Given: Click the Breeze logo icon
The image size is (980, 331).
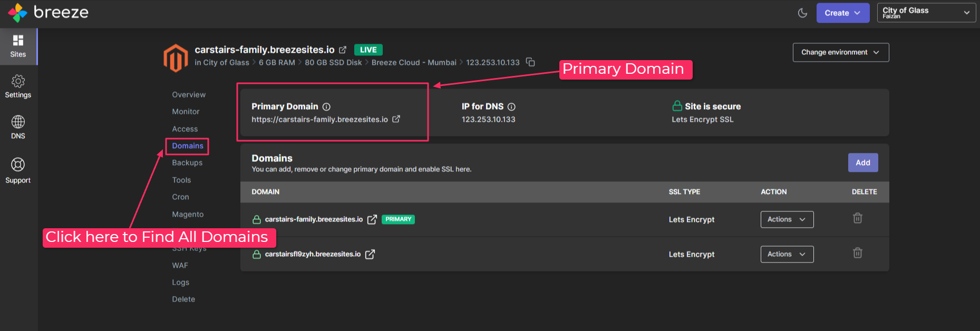Looking at the screenshot, I should click(17, 13).
